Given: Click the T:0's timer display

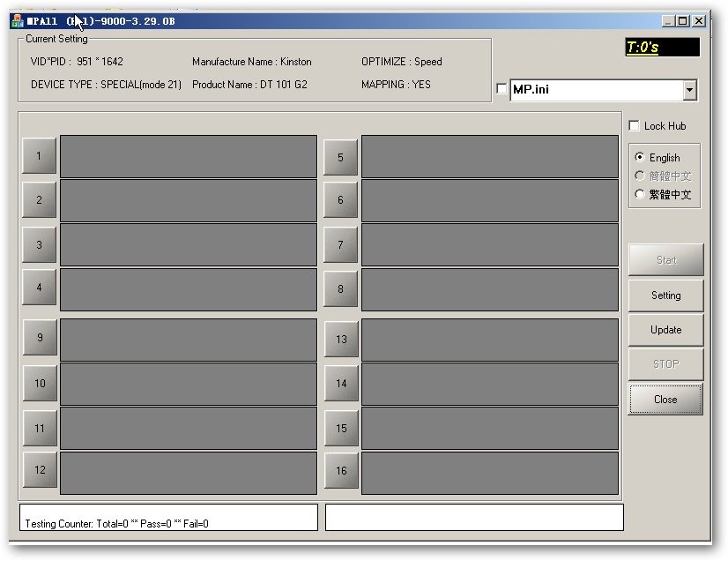Looking at the screenshot, I should [661, 48].
